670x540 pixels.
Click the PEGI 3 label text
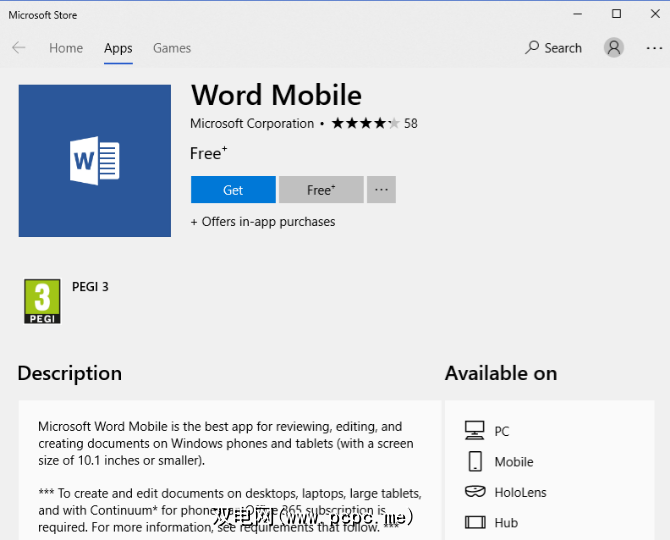tap(90, 287)
